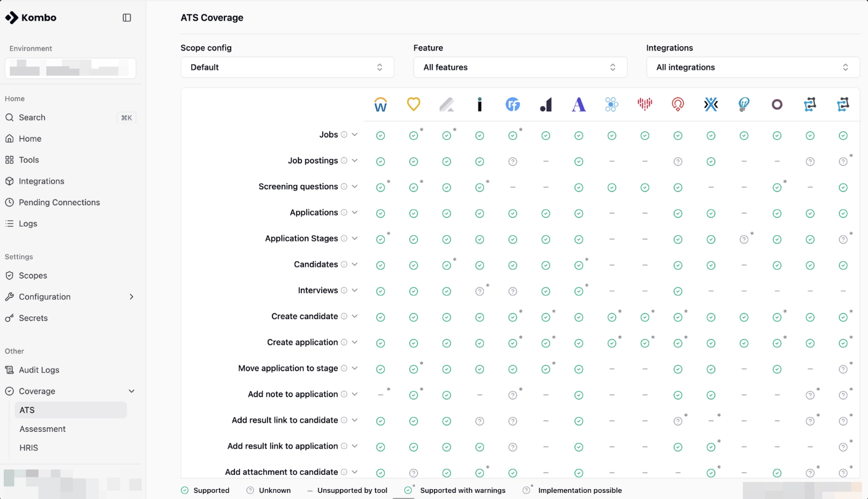Viewport: 868px width, 499px height.
Task: Click the info icon beside Add note to application
Action: coord(344,394)
